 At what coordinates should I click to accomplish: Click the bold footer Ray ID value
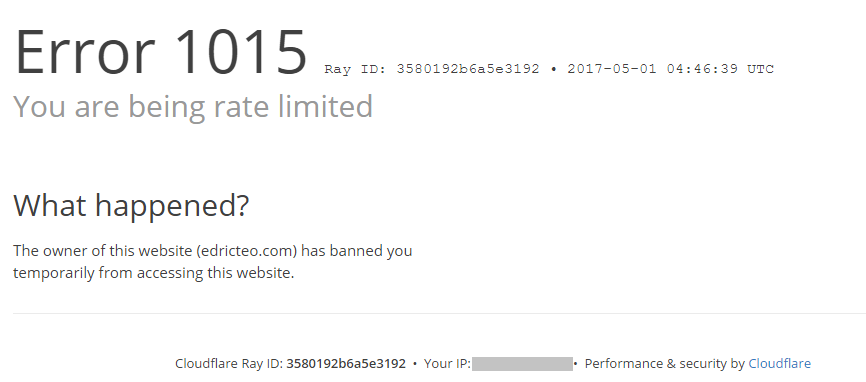[x=346, y=364]
